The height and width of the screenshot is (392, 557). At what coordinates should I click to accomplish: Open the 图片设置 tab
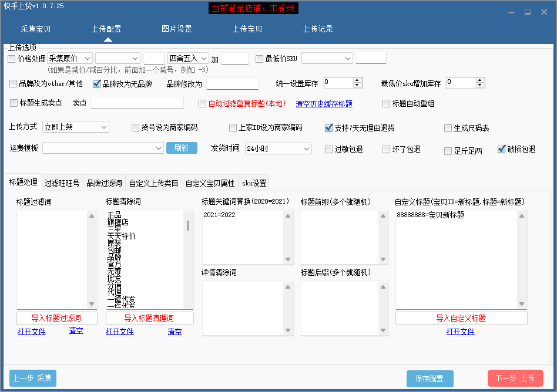click(176, 28)
